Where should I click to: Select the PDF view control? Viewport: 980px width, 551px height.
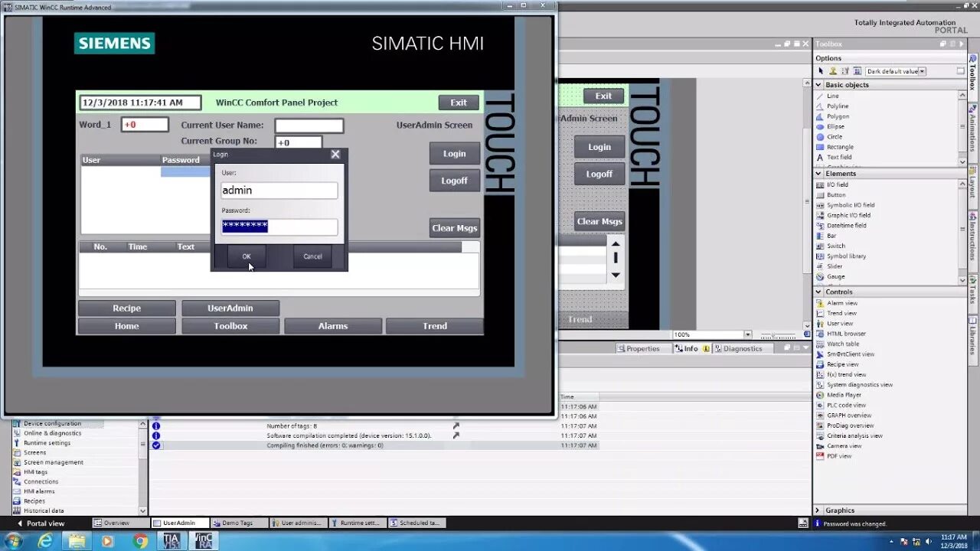838,456
